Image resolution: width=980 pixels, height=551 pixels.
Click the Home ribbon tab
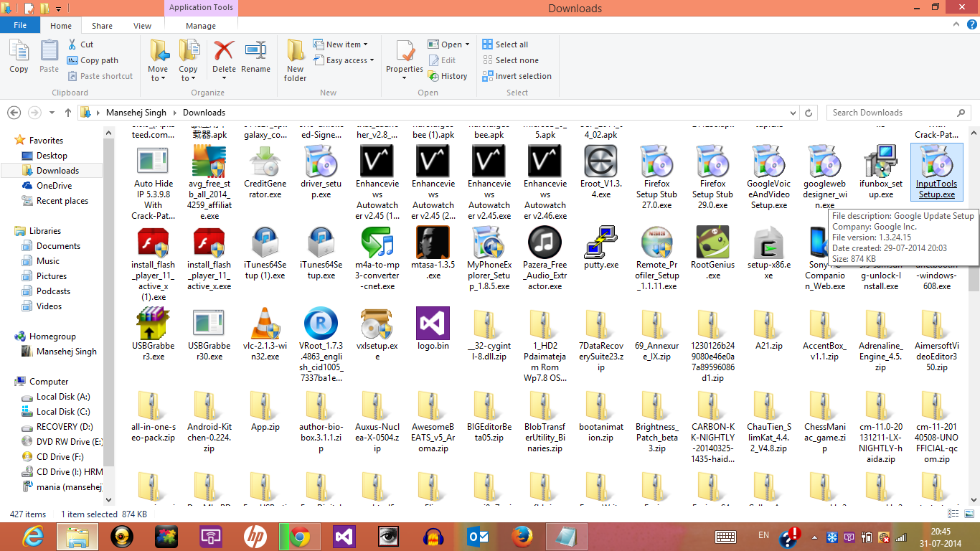pos(61,26)
